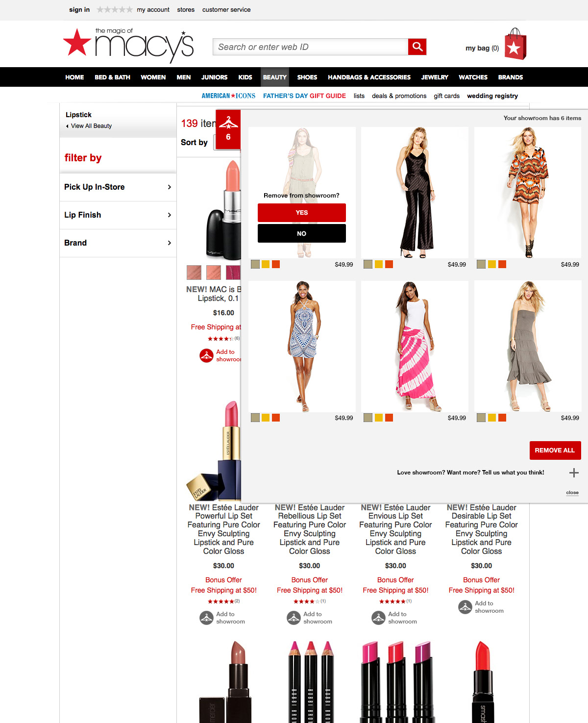This screenshot has height=723, width=588.
Task: Click the star rating in the top bar
Action: 115,9
